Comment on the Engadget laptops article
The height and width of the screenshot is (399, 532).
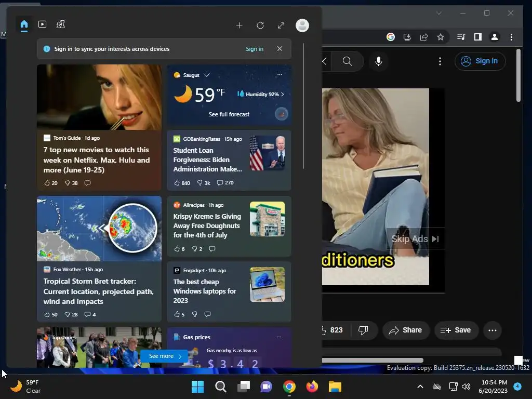[x=208, y=314]
